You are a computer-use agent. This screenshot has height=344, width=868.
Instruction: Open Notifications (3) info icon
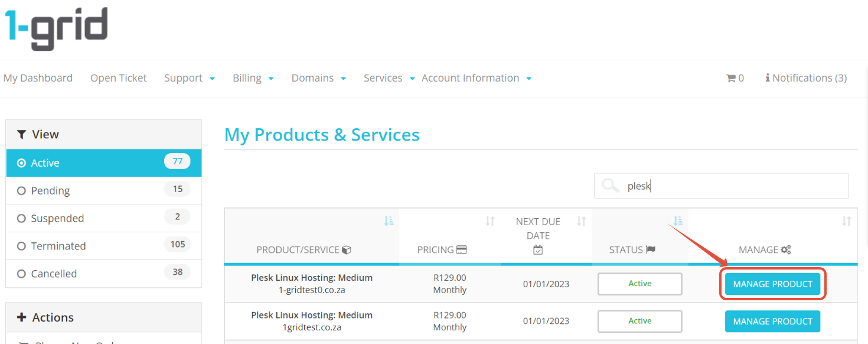point(768,78)
